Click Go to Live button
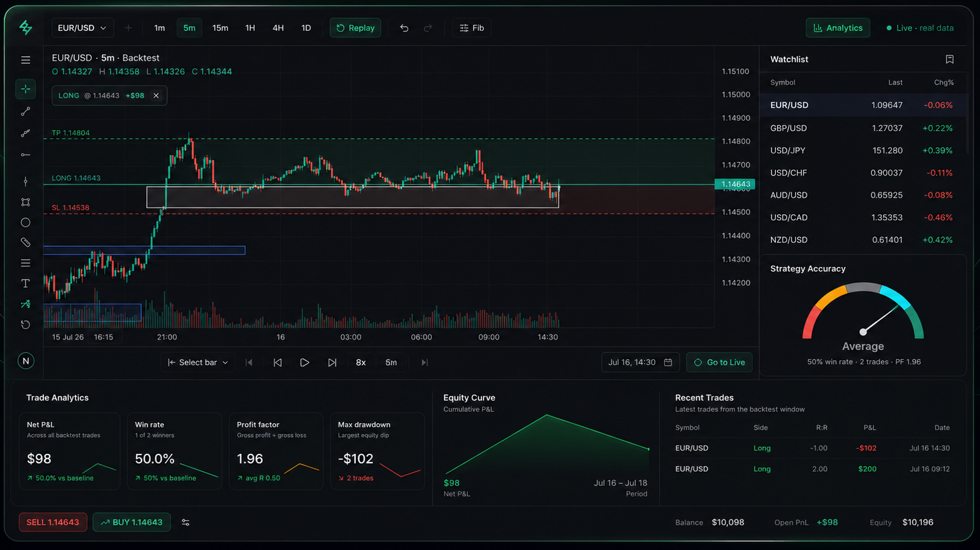This screenshot has width=980, height=550. coord(719,362)
